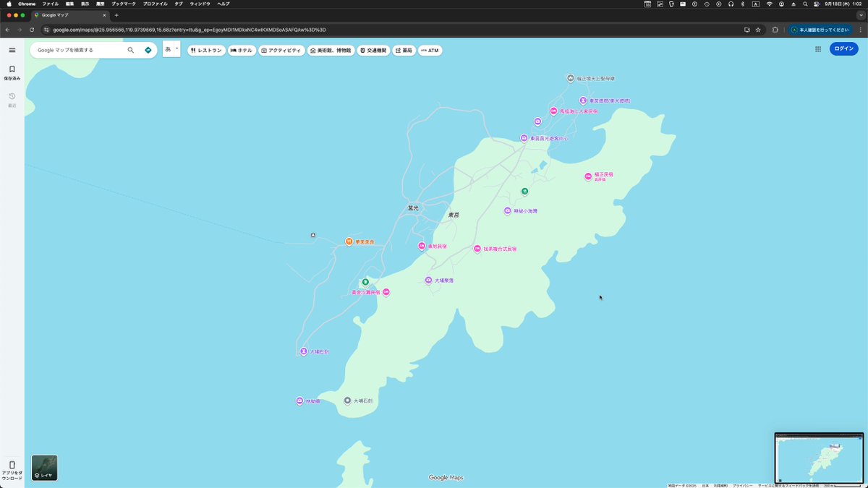Click the Chrome address bar URL

coord(190,30)
